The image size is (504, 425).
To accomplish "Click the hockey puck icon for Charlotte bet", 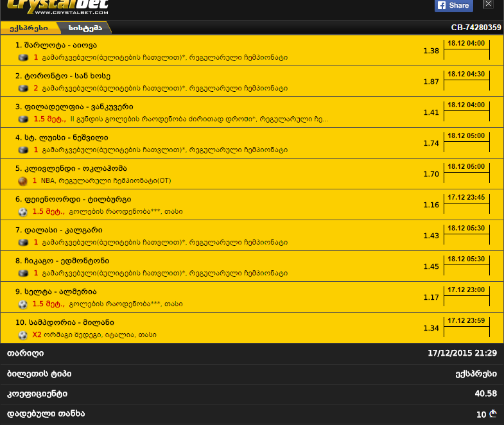I will (x=23, y=58).
